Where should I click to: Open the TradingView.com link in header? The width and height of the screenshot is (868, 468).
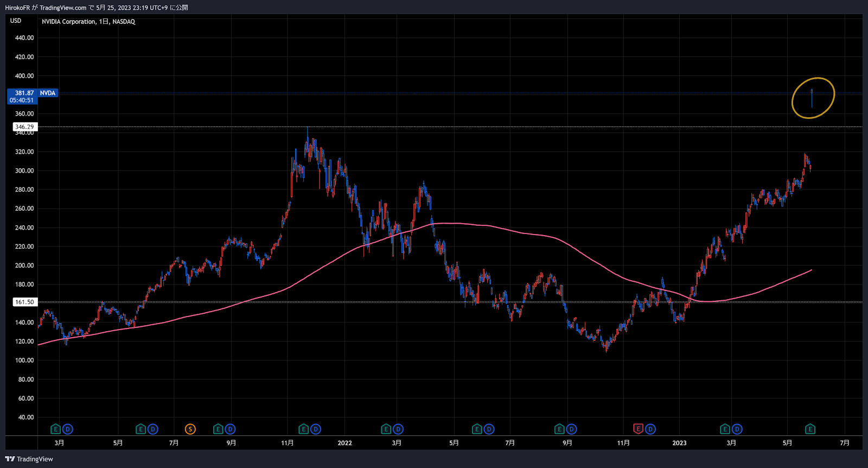63,8
